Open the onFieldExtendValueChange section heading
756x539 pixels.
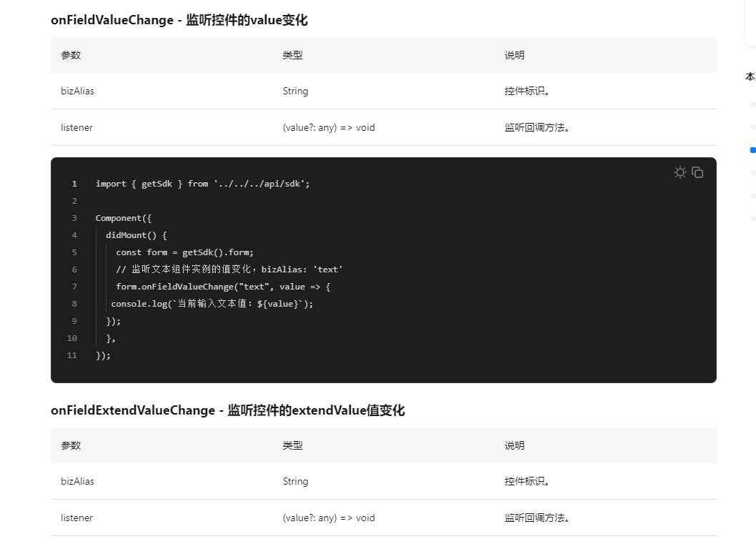227,410
